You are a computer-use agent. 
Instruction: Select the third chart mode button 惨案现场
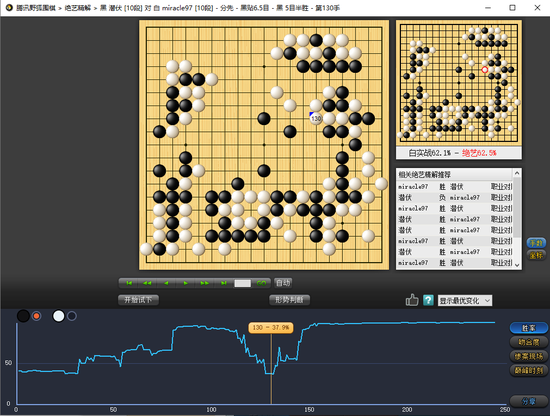[529, 356]
